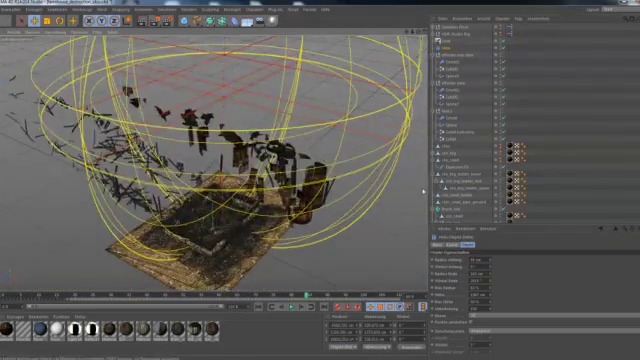
Task: Open the green array modeling icon
Action: (x=222, y=21)
